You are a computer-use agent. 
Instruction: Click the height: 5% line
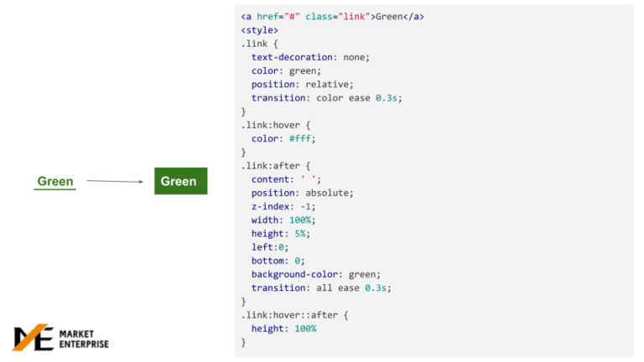(280, 234)
